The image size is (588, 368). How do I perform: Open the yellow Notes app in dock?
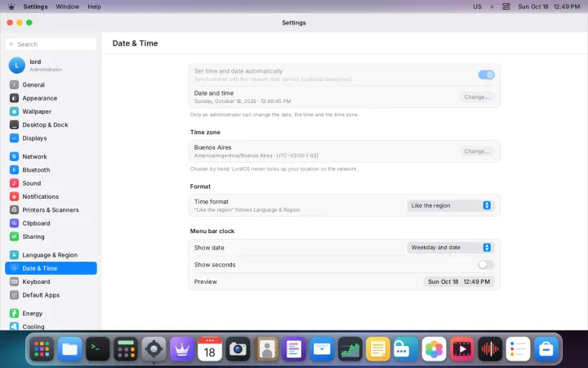coord(378,349)
